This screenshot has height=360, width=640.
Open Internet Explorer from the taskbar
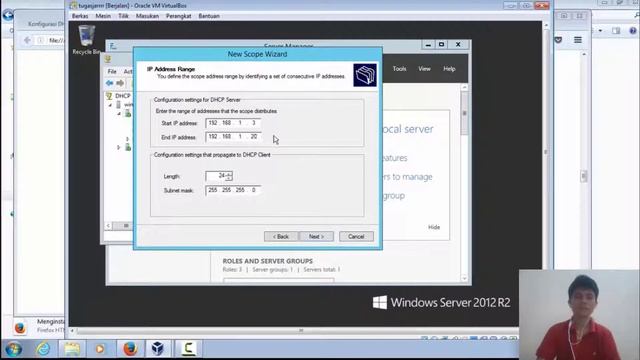[43, 349]
